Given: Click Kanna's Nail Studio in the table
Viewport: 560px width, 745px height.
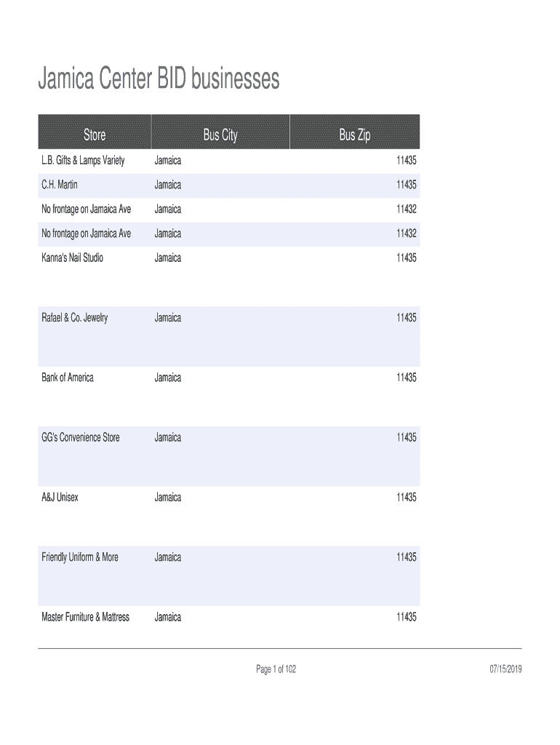Looking at the screenshot, I should click(x=73, y=258).
